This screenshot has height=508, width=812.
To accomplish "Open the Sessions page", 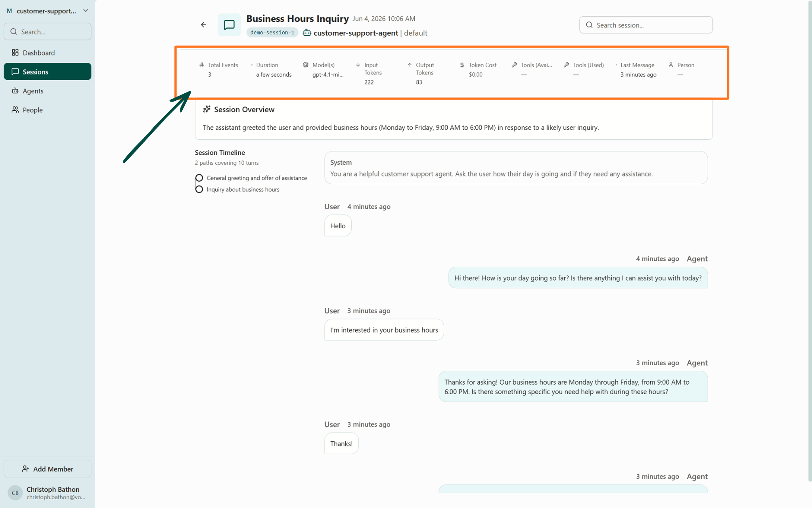I will (x=48, y=71).
